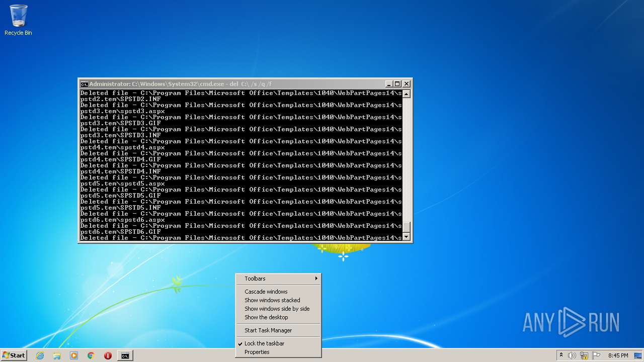Toggle Lock the taskbar option
The image size is (644, 362).
click(278, 343)
